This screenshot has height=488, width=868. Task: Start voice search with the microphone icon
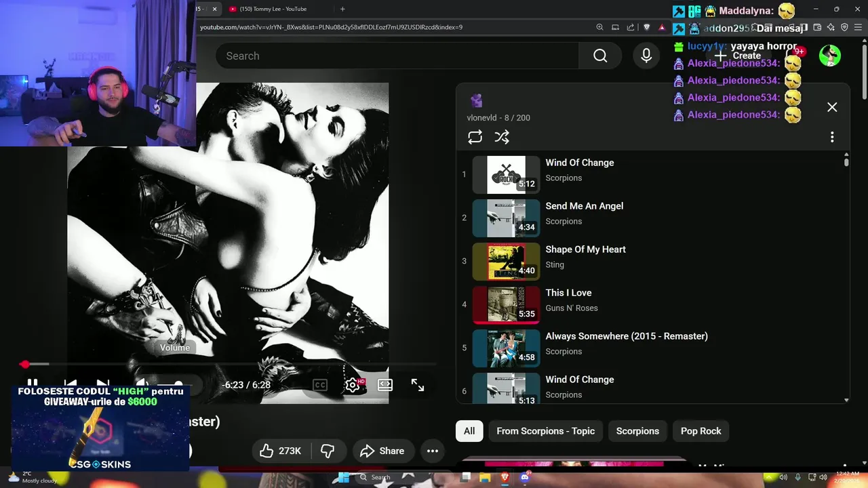(647, 56)
